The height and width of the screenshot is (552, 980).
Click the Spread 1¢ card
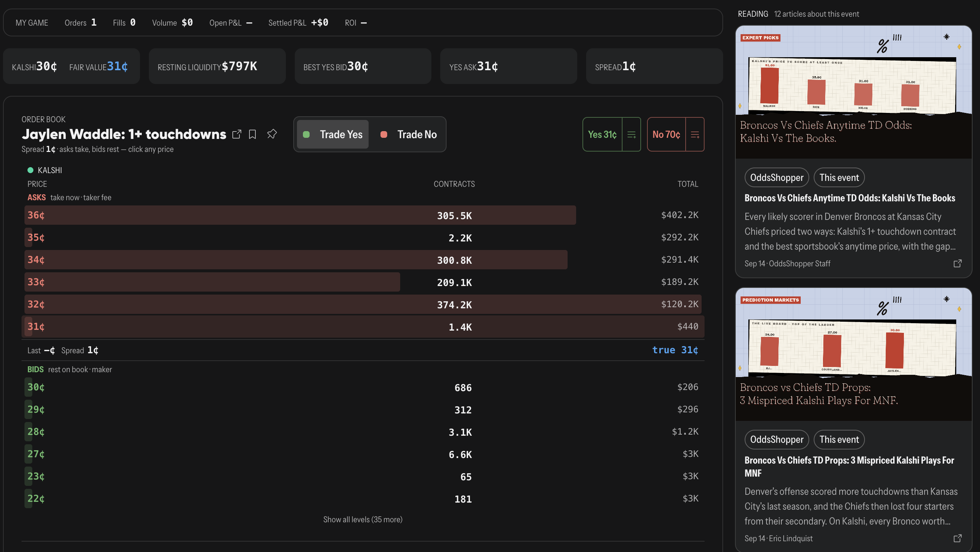pos(654,66)
